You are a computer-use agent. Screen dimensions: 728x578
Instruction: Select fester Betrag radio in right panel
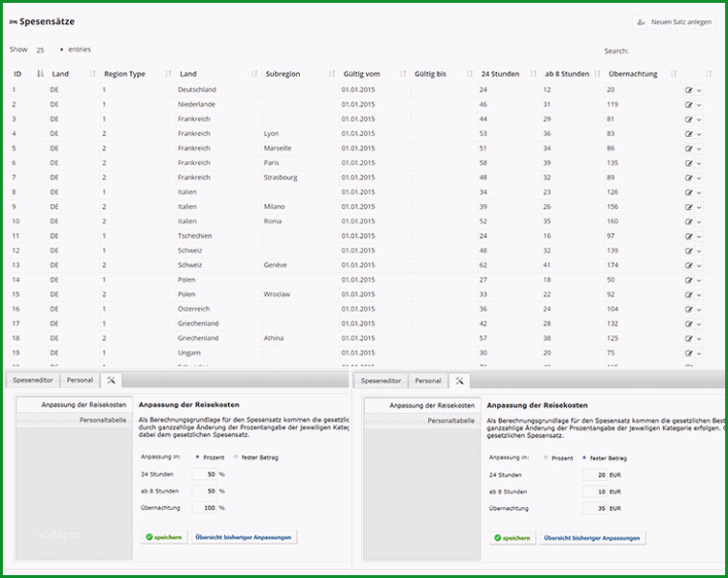584,457
